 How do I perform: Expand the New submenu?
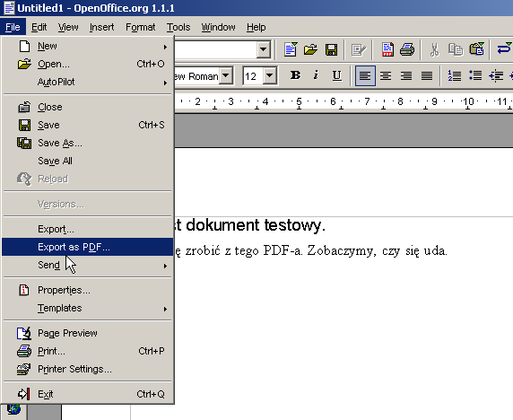(x=87, y=46)
